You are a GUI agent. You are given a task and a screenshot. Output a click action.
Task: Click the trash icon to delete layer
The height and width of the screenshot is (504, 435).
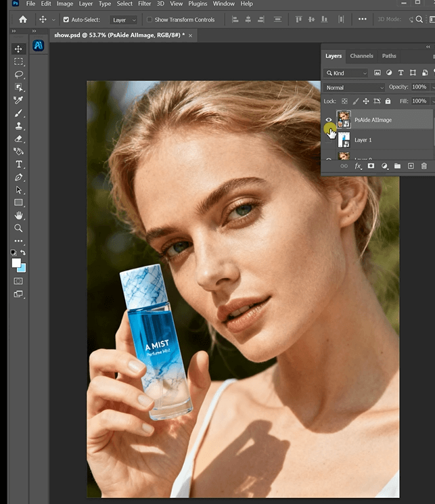pos(424,166)
